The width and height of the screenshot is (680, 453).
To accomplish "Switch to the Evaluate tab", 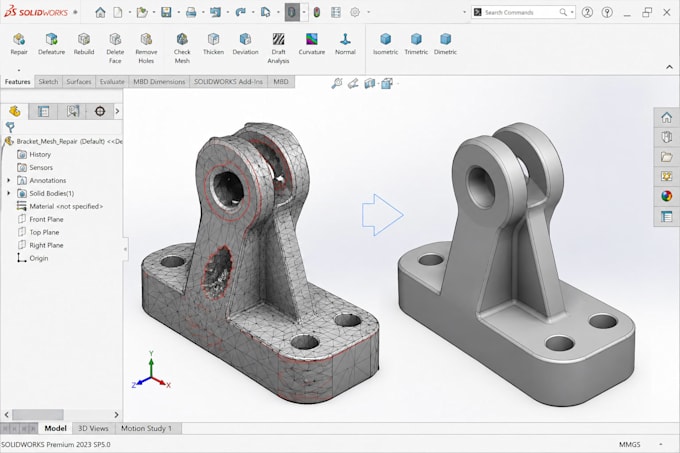I will click(x=112, y=81).
